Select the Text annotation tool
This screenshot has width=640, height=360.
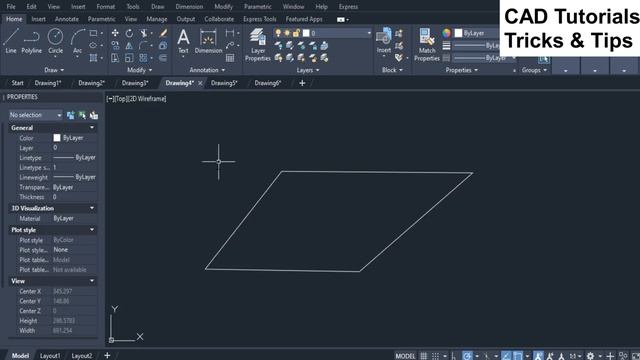pyautogui.click(x=183, y=41)
